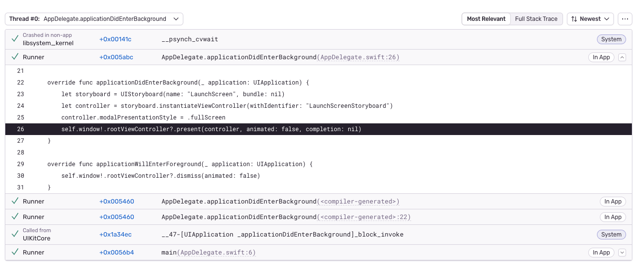Click checkmark icon on compiler-generated:22 frame
The width and height of the screenshot is (644, 272).
15,217
